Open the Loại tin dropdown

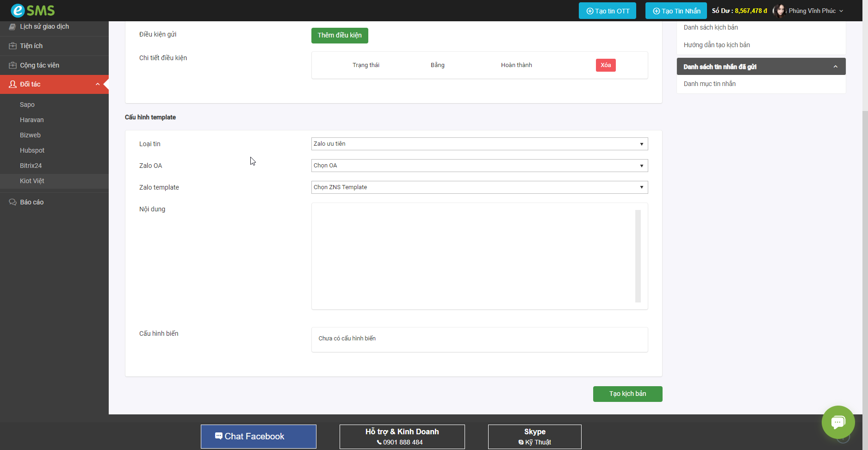(479, 144)
